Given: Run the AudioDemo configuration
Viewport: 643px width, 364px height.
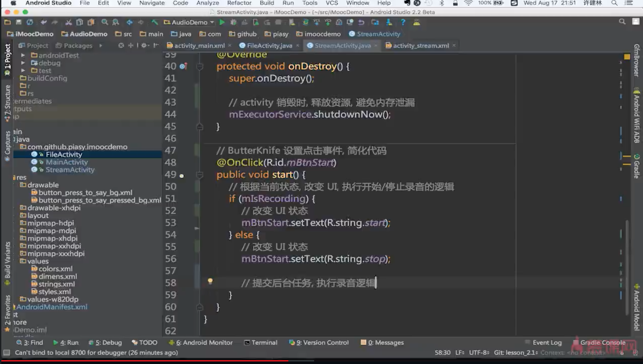Looking at the screenshot, I should click(x=222, y=22).
